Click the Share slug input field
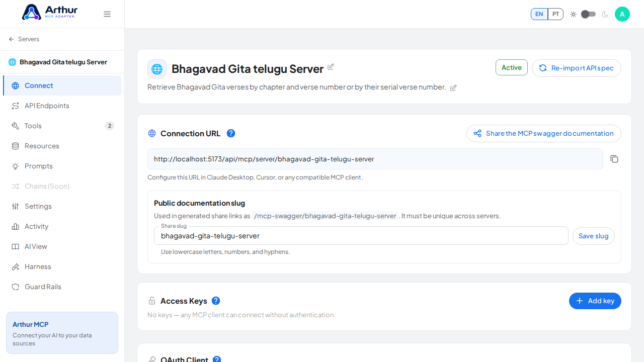This screenshot has width=644, height=362. tap(361, 236)
